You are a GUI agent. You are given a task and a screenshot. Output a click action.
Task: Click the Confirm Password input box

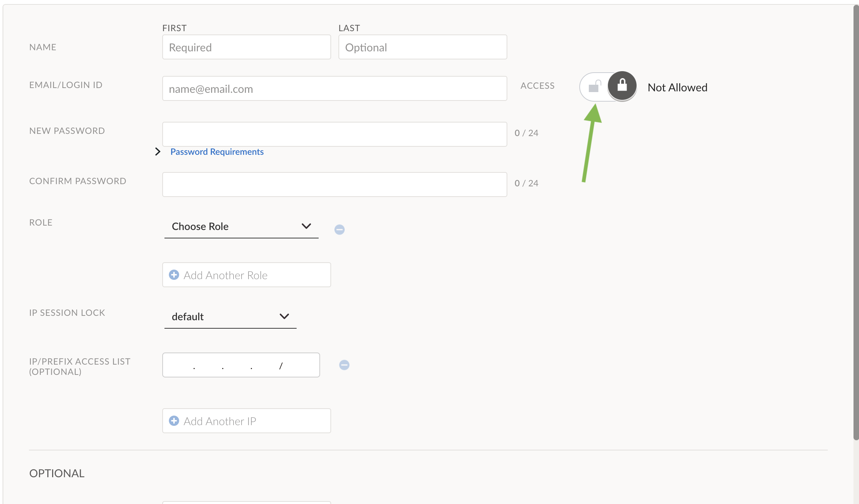pyautogui.click(x=334, y=185)
